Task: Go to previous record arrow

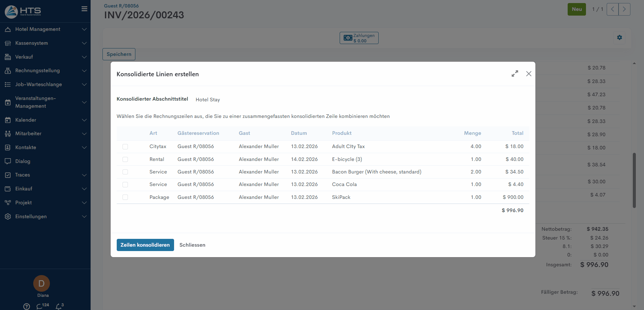Action: pyautogui.click(x=612, y=9)
